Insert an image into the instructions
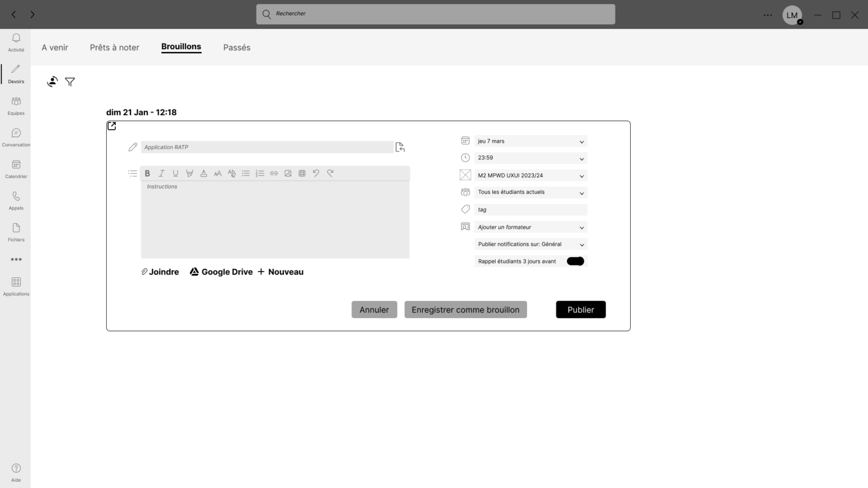Screen dimensions: 868x488 coord(288,173)
